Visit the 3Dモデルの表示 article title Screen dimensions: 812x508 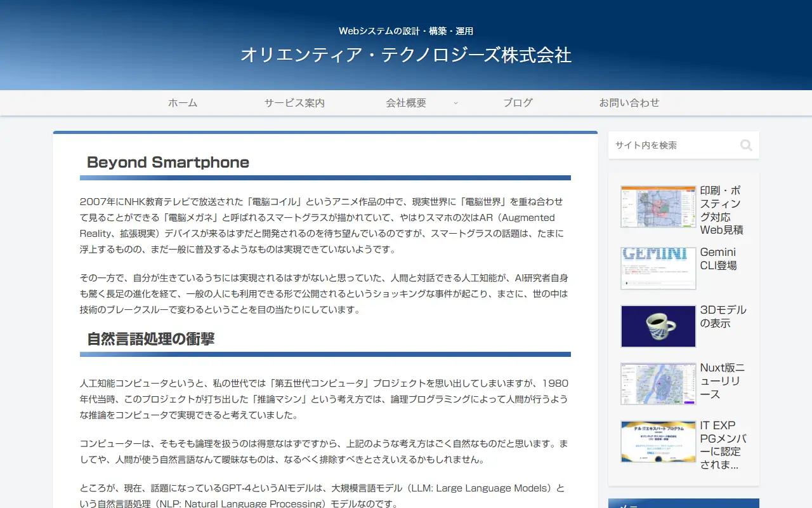723,317
